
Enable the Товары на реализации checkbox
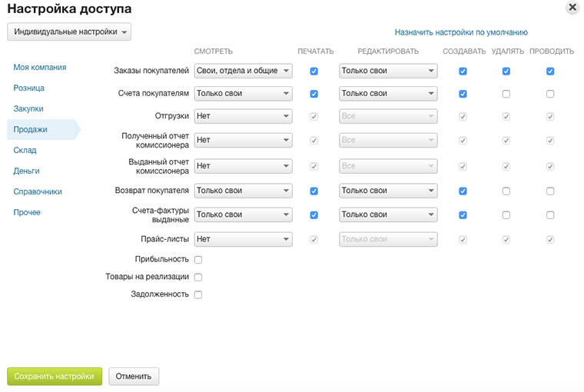click(198, 277)
